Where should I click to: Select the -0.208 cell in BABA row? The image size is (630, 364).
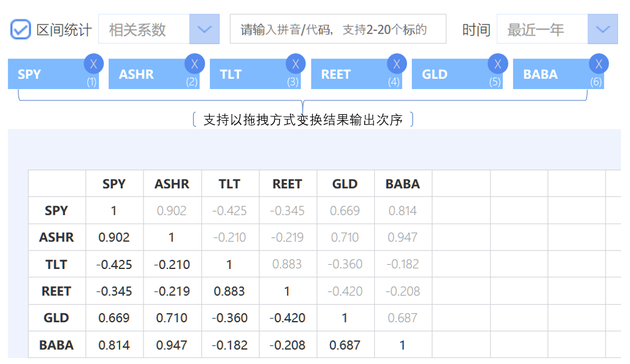tap(287, 345)
